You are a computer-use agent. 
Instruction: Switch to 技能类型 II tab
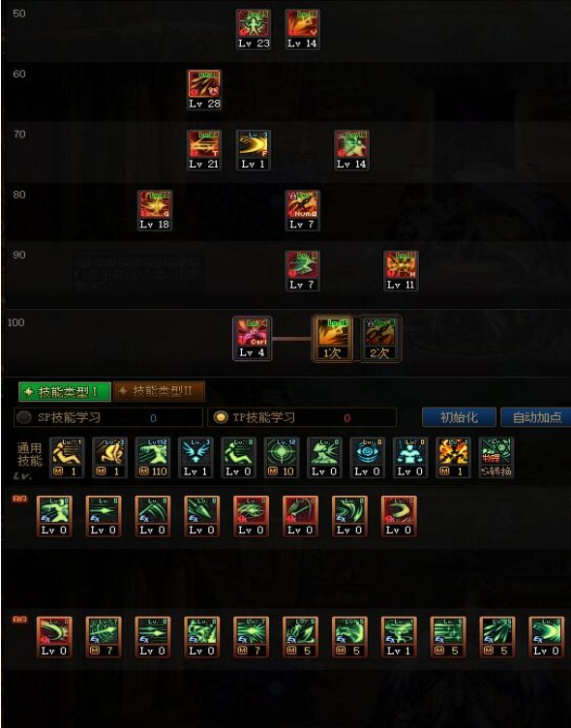coord(159,391)
